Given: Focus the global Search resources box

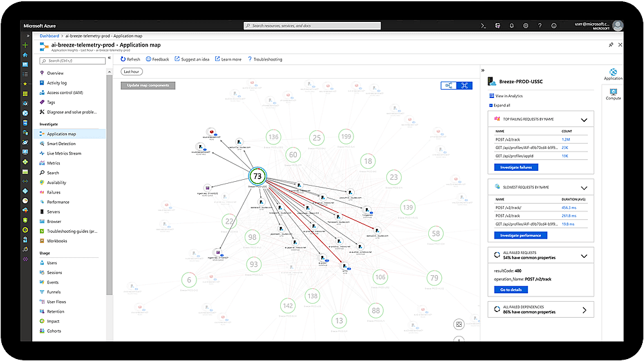Looking at the screenshot, I should coord(312,26).
